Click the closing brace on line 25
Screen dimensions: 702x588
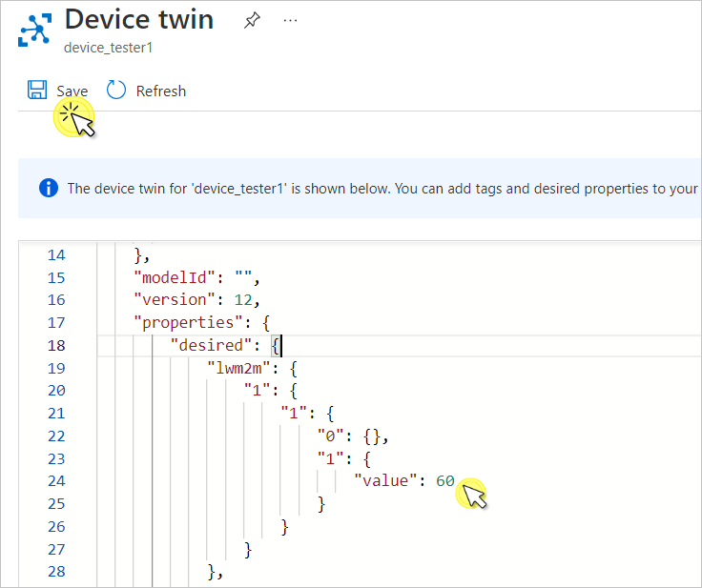coord(321,504)
